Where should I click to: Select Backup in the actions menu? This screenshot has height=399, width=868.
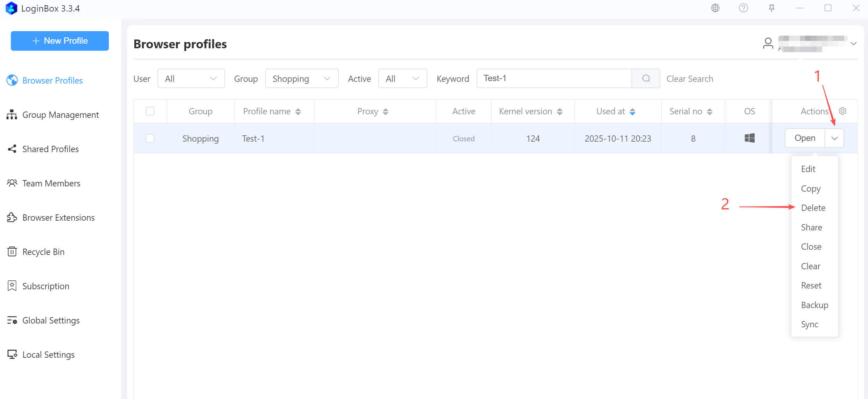pos(814,305)
